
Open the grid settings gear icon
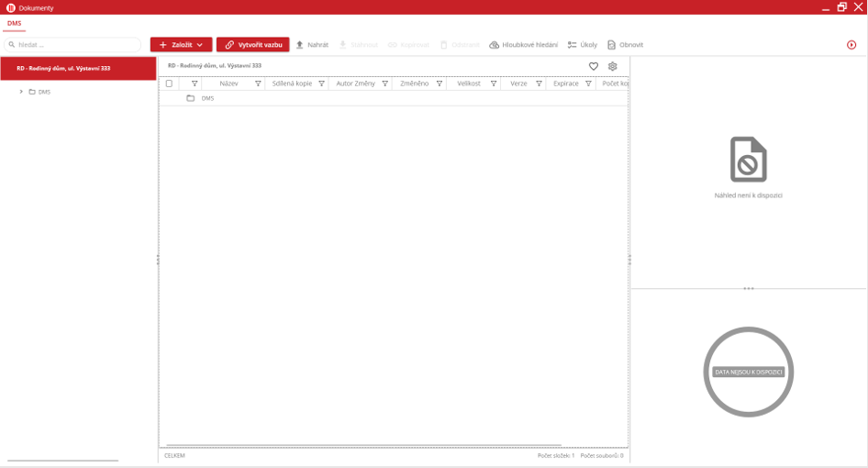point(613,66)
